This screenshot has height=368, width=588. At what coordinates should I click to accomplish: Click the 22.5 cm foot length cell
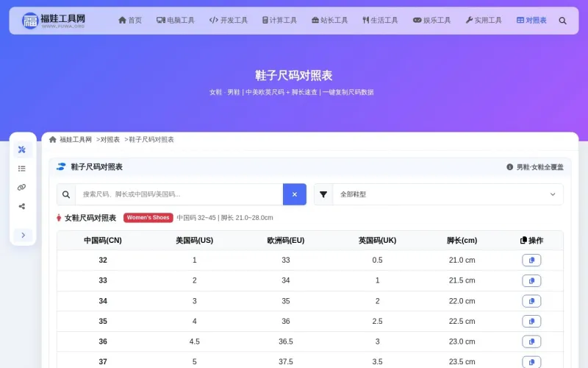pos(462,322)
